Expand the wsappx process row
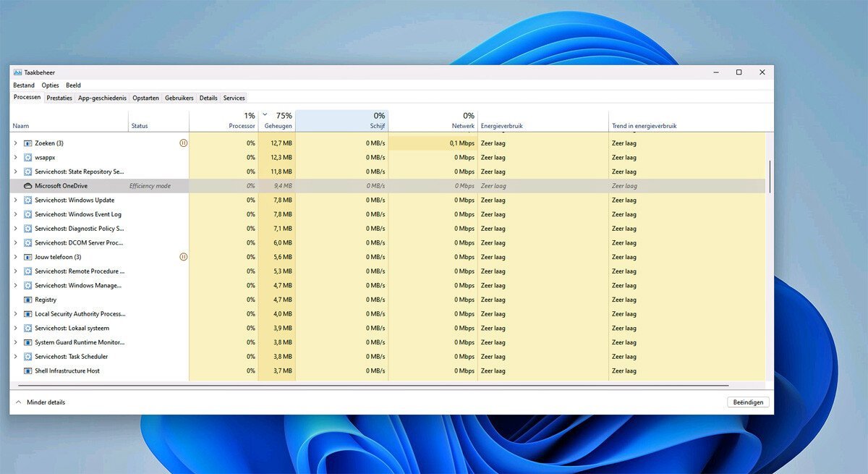This screenshot has height=474, width=868. click(x=15, y=158)
